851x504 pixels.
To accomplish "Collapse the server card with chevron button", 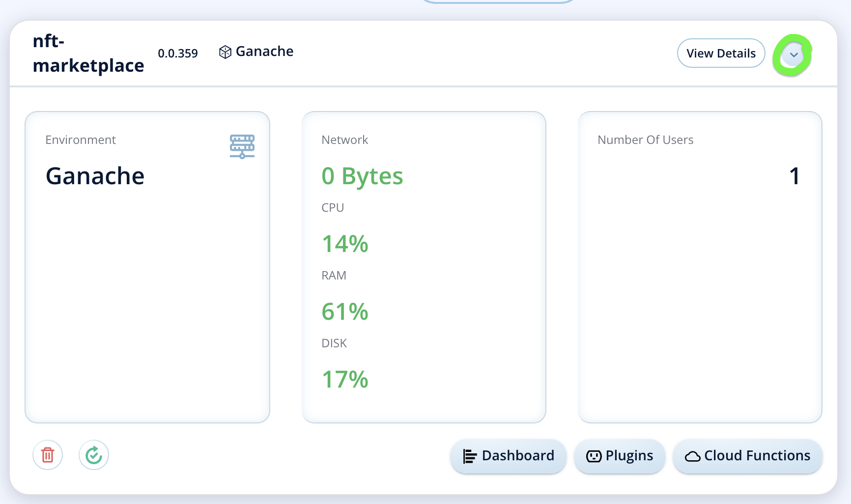I will (x=794, y=55).
